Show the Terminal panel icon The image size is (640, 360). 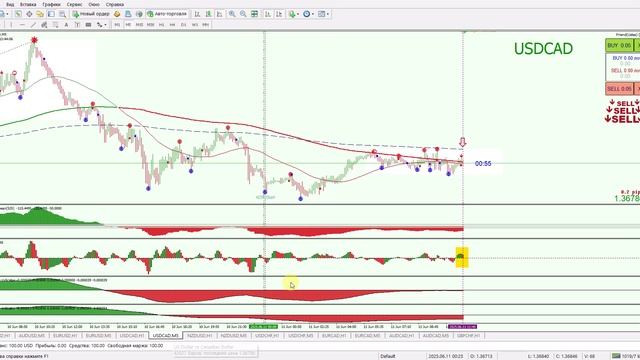(51, 14)
